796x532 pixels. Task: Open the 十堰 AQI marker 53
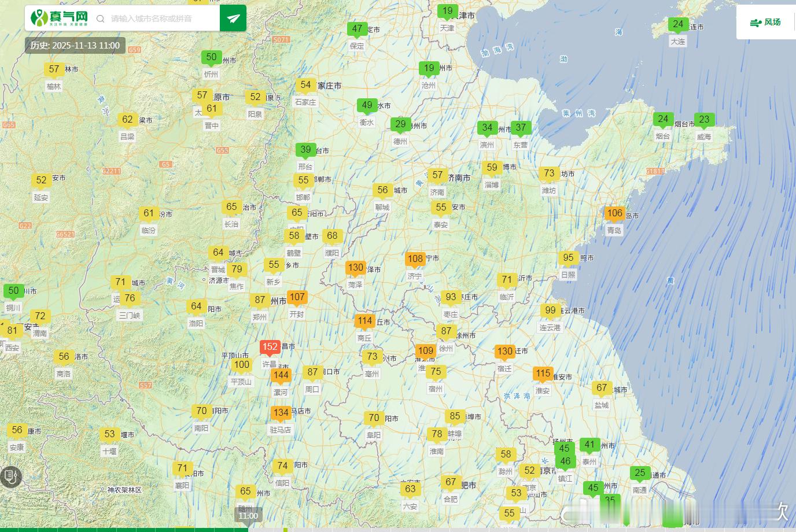coord(110,434)
